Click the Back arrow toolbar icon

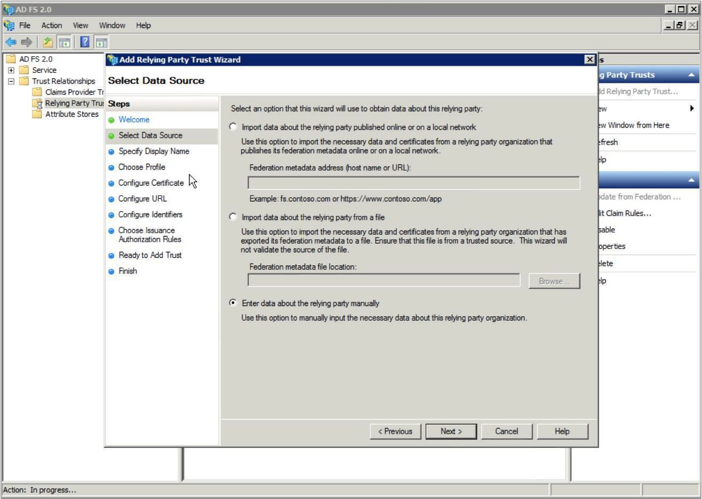11,43
